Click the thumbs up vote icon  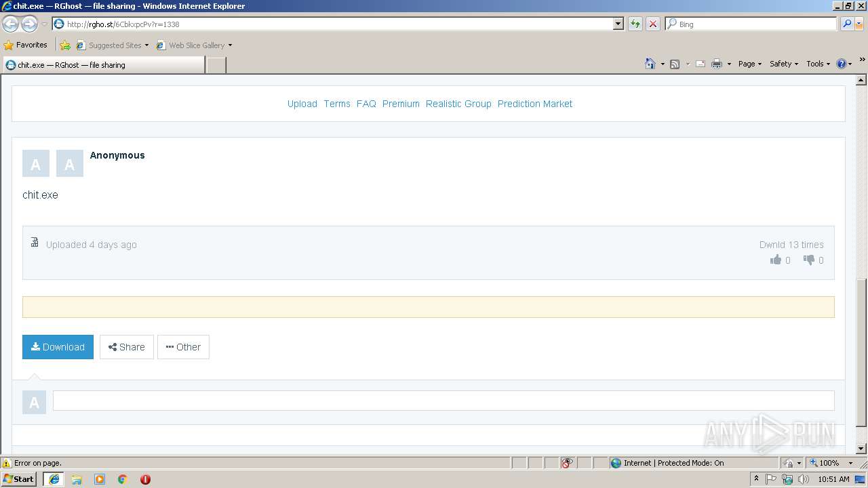point(776,260)
